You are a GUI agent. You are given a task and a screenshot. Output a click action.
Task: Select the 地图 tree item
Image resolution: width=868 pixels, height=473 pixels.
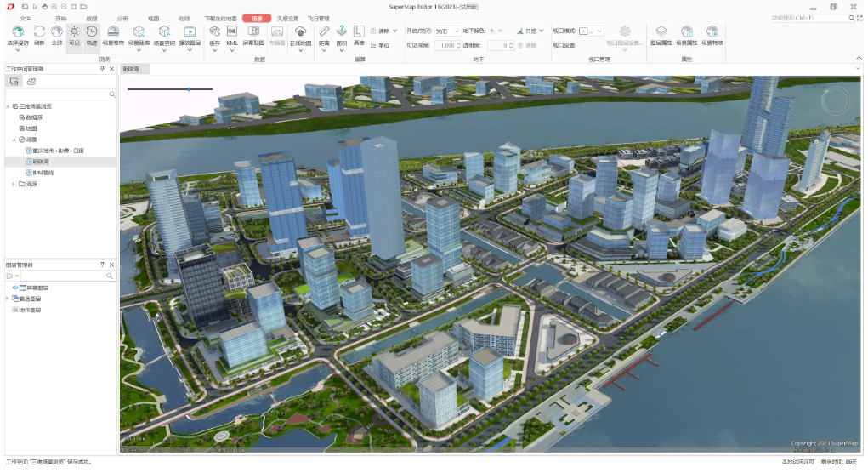click(x=28, y=128)
